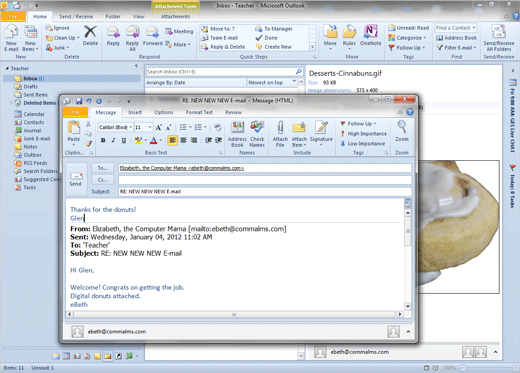520x373 pixels.
Task: Open the Send / Receive ribbon tab
Action: (x=76, y=16)
